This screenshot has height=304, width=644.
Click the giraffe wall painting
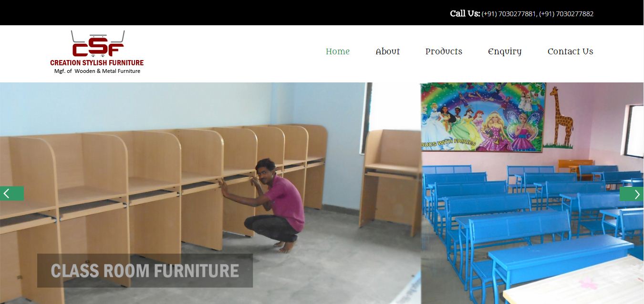point(560,117)
